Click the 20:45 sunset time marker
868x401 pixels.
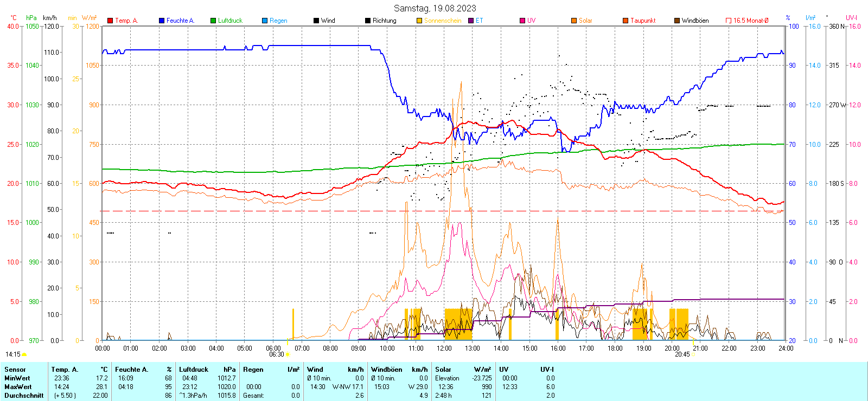(x=682, y=354)
